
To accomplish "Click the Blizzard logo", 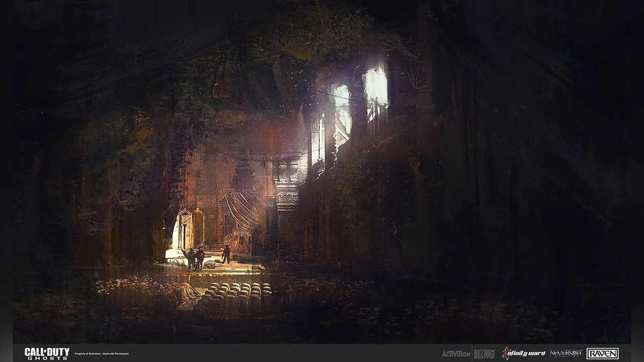I will point(485,353).
